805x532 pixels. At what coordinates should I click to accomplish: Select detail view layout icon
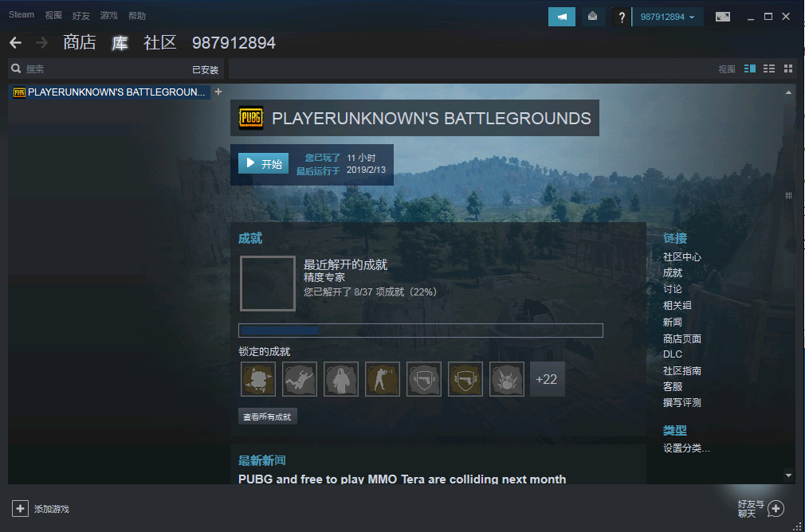tap(749, 68)
